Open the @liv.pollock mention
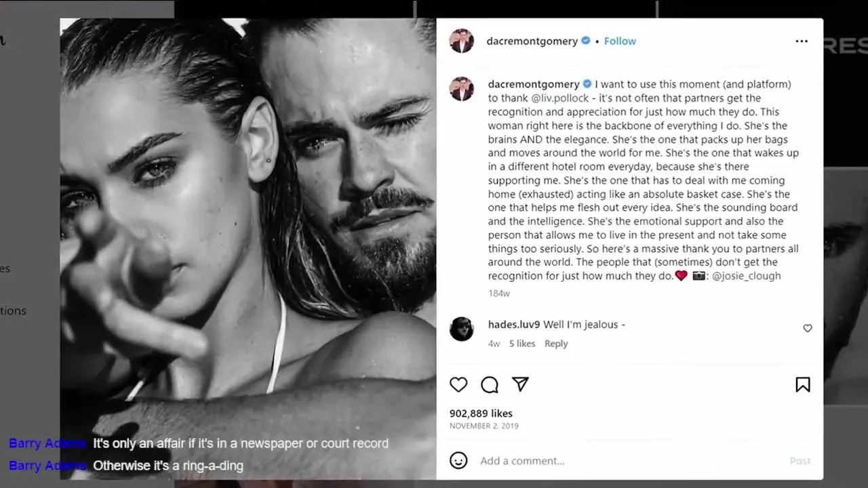The height and width of the screenshot is (488, 868). pos(560,98)
